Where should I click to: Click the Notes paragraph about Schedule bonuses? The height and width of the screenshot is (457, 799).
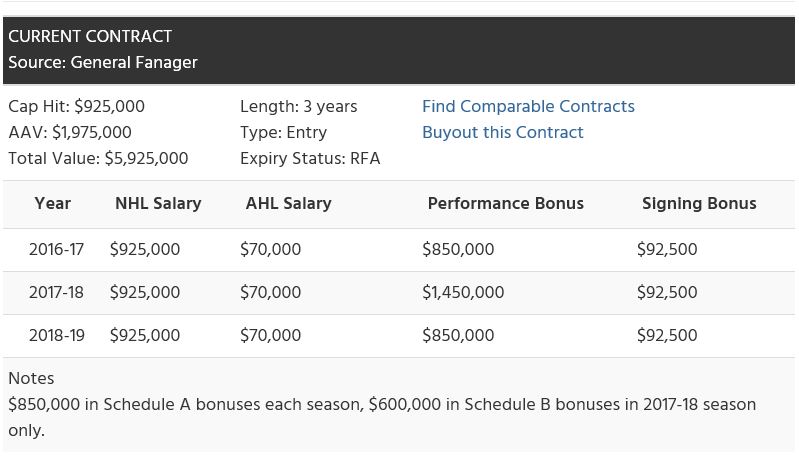tap(380, 405)
